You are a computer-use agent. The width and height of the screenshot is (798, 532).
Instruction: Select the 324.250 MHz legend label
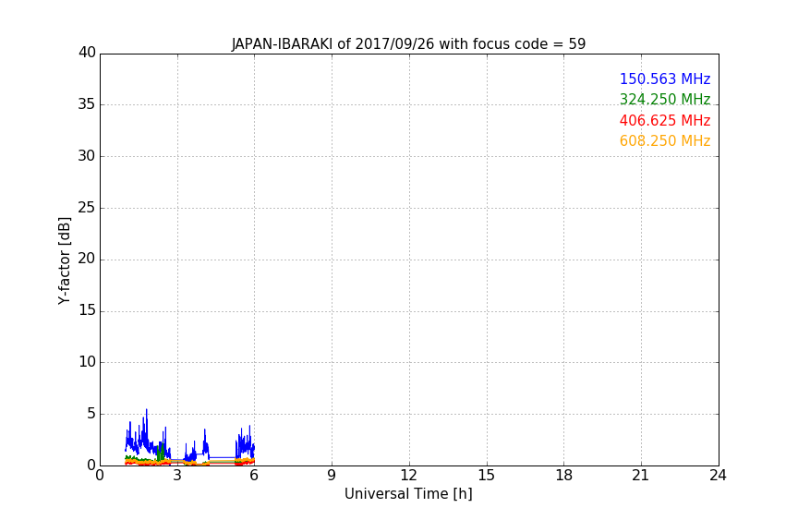(665, 99)
